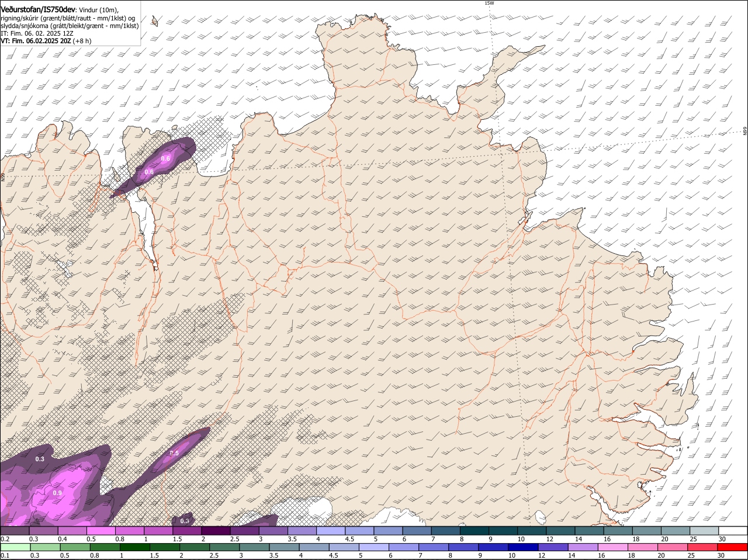Pick the light lavender 4–4.5 snow legend swatch

(x=331, y=531)
